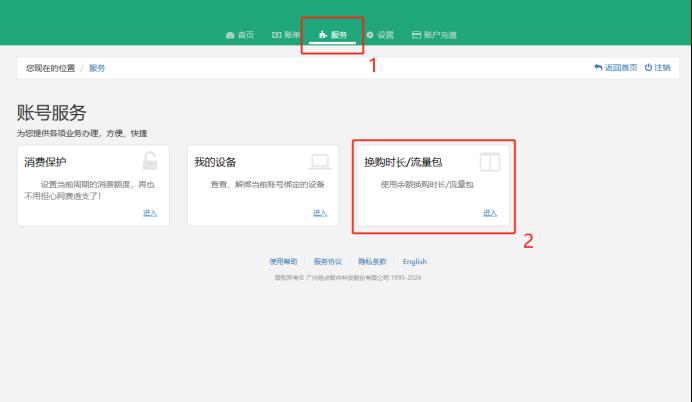Open the 使用帮助 footer link
The height and width of the screenshot is (402, 692).
tap(281, 262)
